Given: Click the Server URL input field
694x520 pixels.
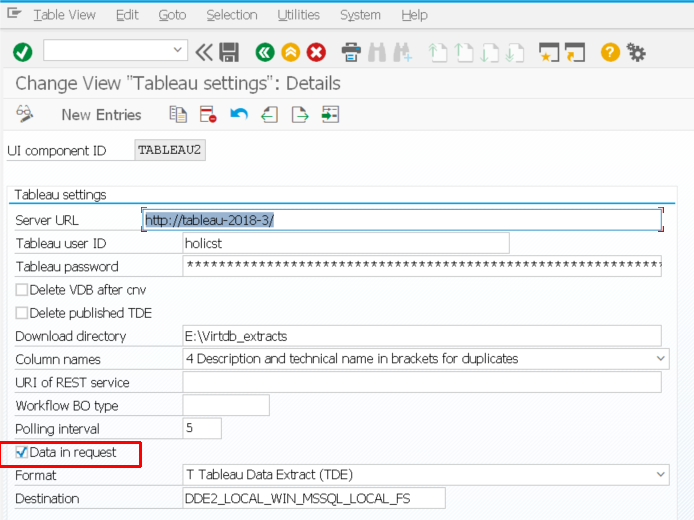Looking at the screenshot, I should pyautogui.click(x=402, y=220).
